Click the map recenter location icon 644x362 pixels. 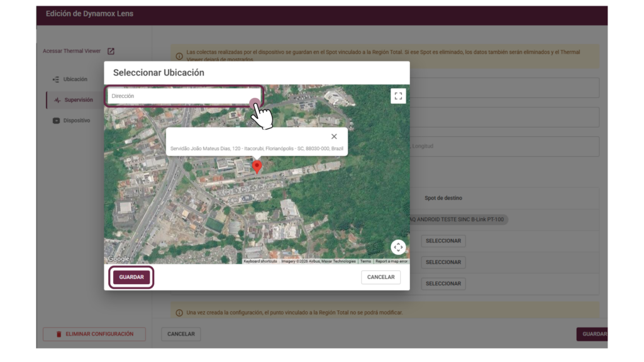coord(398,247)
